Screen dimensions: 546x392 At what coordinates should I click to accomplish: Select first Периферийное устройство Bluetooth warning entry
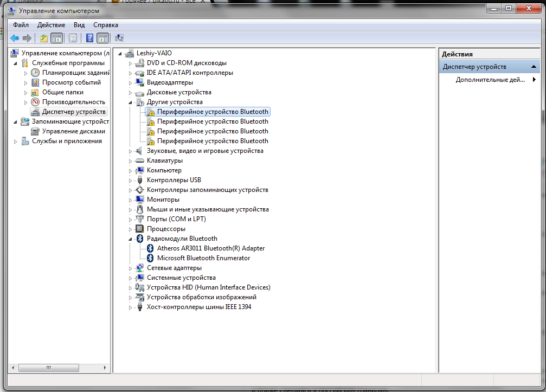click(212, 112)
